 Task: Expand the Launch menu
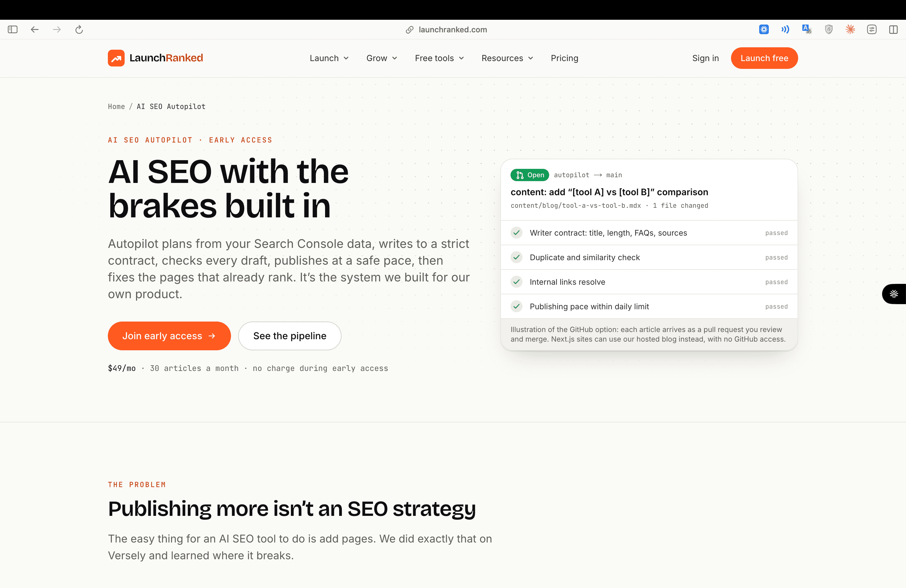click(x=329, y=58)
